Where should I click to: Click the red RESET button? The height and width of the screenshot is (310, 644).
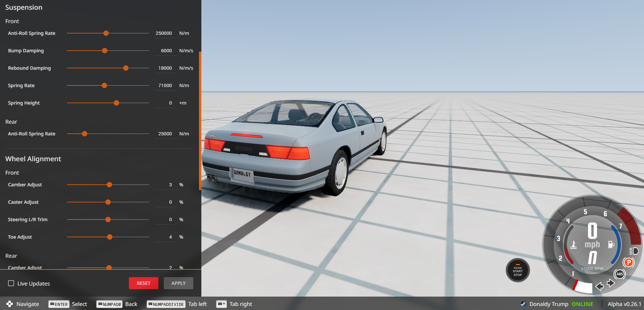(144, 283)
